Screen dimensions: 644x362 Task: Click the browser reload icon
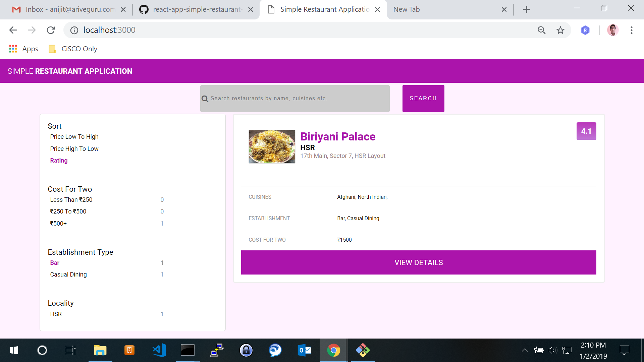(51, 30)
